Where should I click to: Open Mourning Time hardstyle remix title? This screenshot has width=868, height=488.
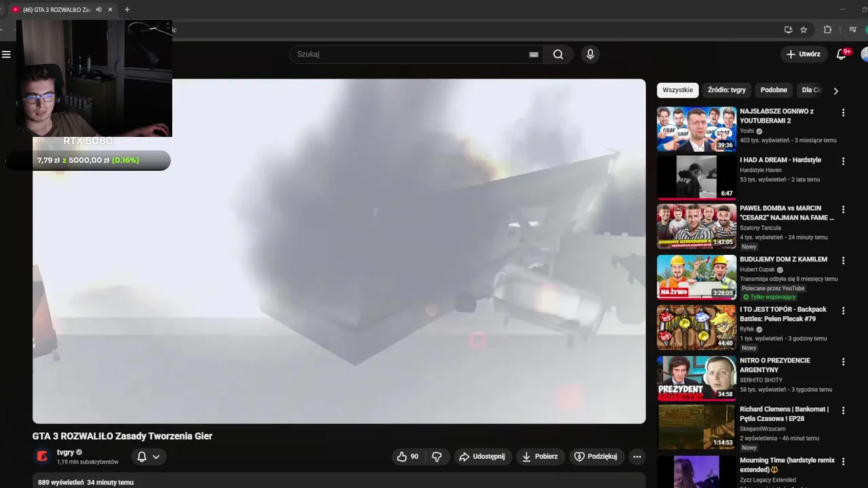point(787,464)
